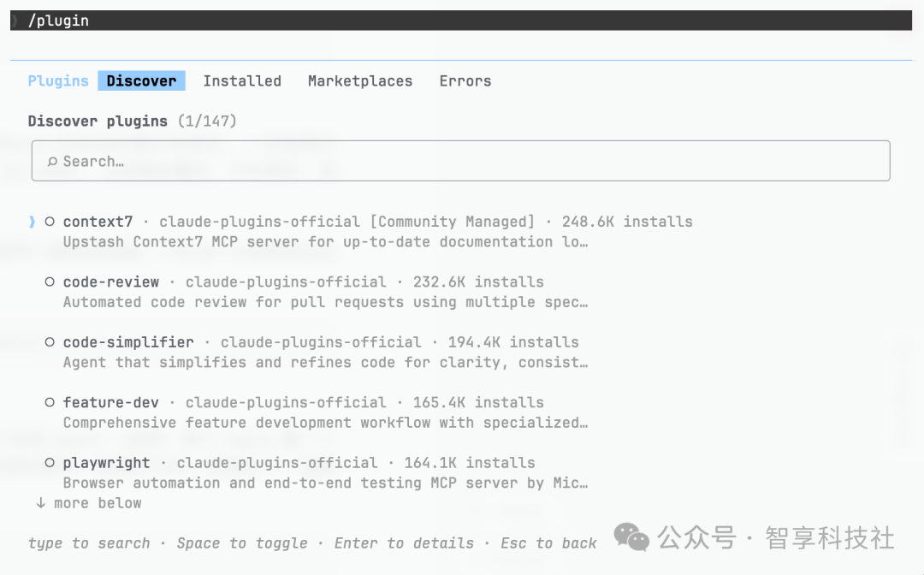Click the search magnifier icon
Screen dimensions: 924x575
[52, 162]
